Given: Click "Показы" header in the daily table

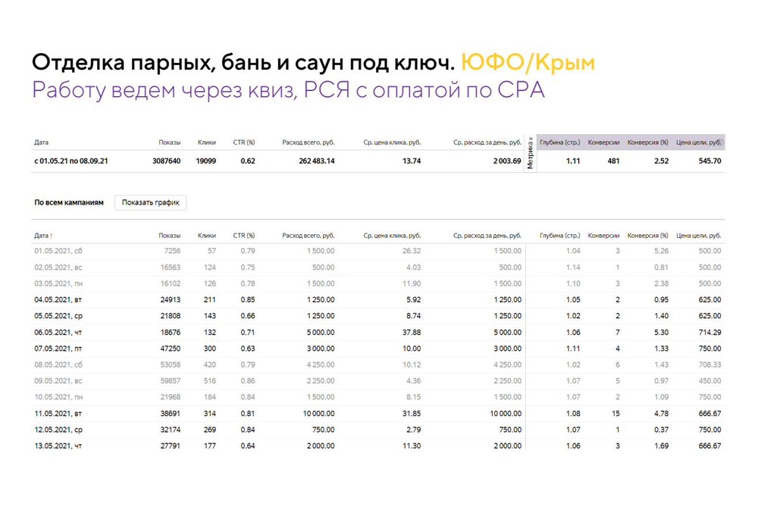Looking at the screenshot, I should click(x=169, y=236).
